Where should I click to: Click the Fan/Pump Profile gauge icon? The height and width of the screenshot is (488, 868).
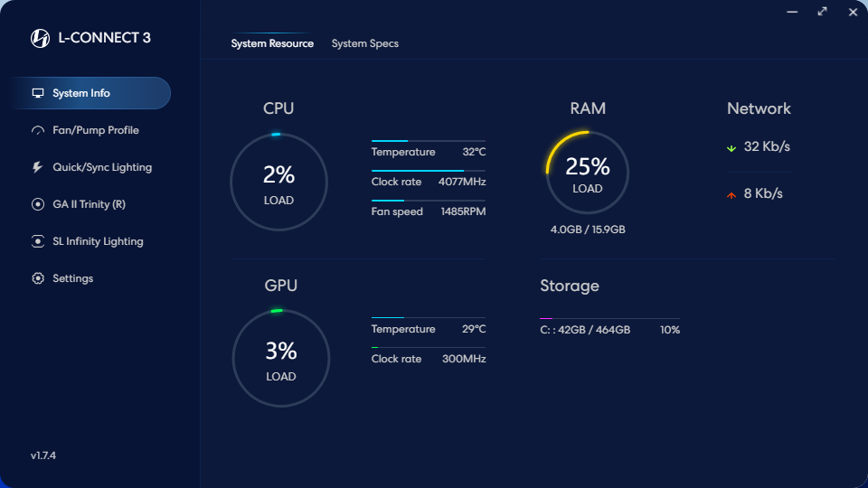(38, 130)
